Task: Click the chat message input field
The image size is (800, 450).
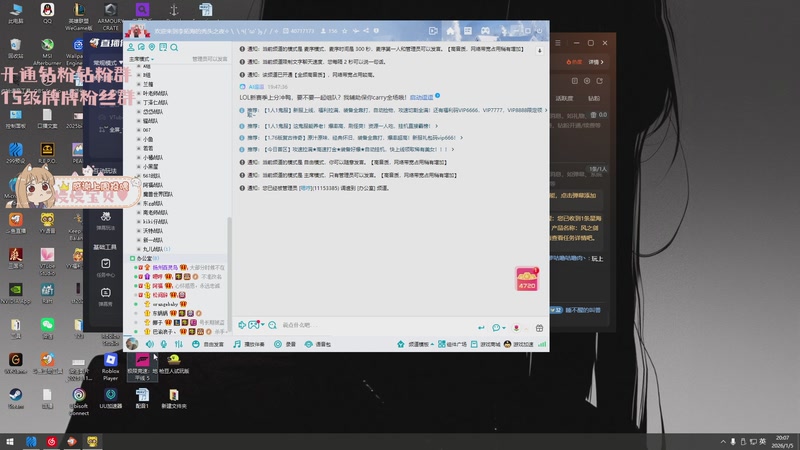Action: coord(377,326)
